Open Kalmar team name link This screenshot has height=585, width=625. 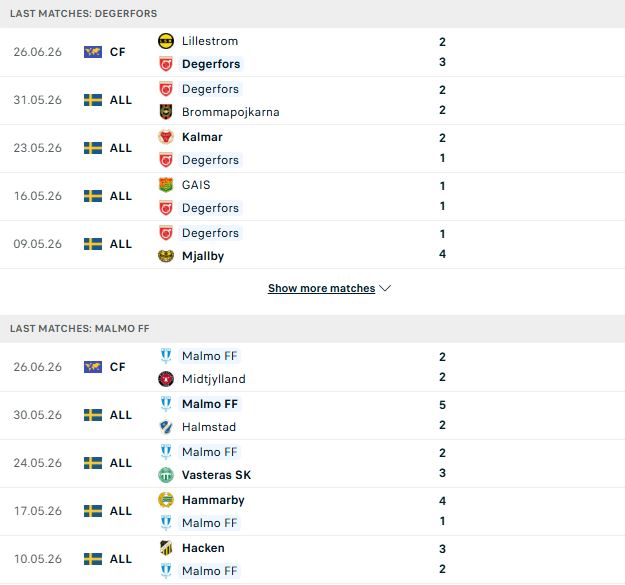tap(202, 137)
